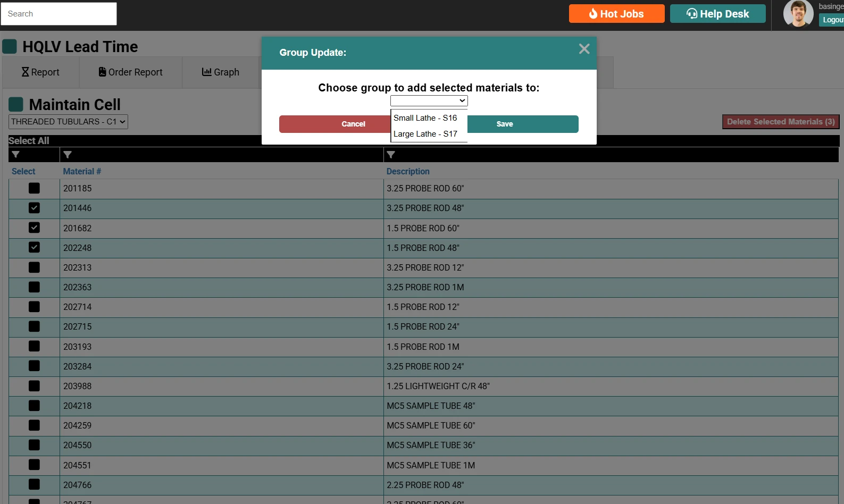The height and width of the screenshot is (504, 844).
Task: Check the box for material 204218
Action: point(34,406)
